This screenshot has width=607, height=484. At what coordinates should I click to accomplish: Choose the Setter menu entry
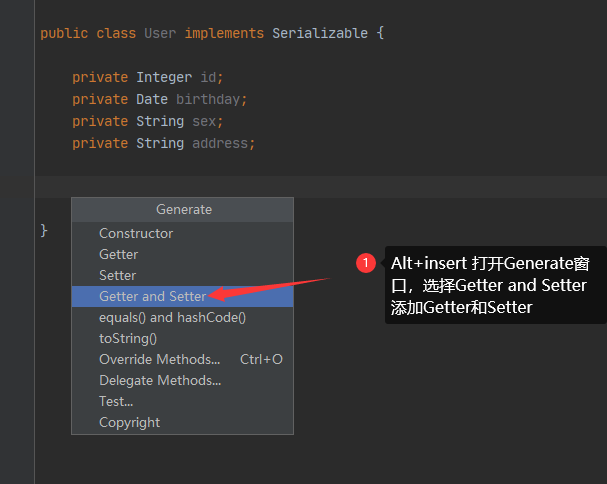pyautogui.click(x=117, y=275)
